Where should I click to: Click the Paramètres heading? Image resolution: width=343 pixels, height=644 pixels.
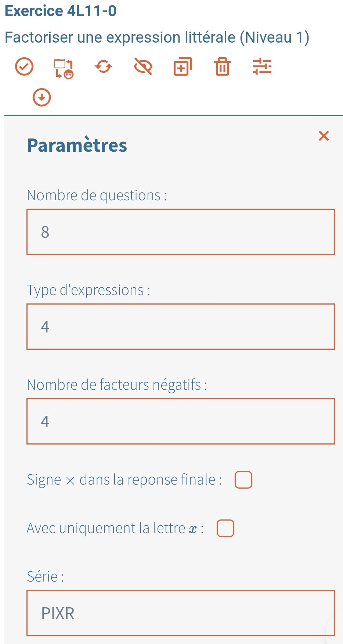click(x=77, y=145)
